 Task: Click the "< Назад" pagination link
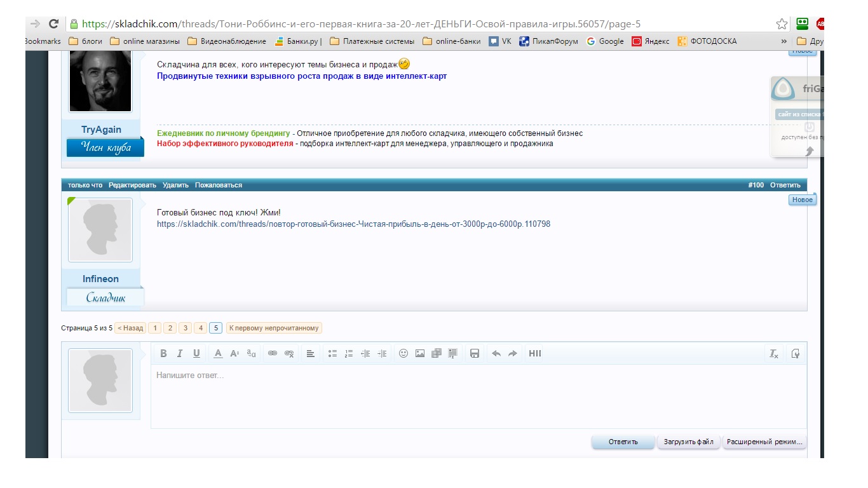(x=130, y=328)
